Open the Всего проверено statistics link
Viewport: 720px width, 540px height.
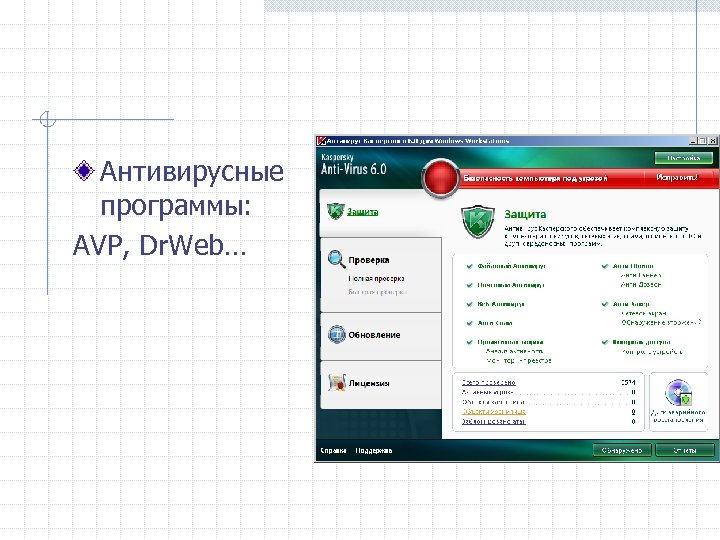489,382
